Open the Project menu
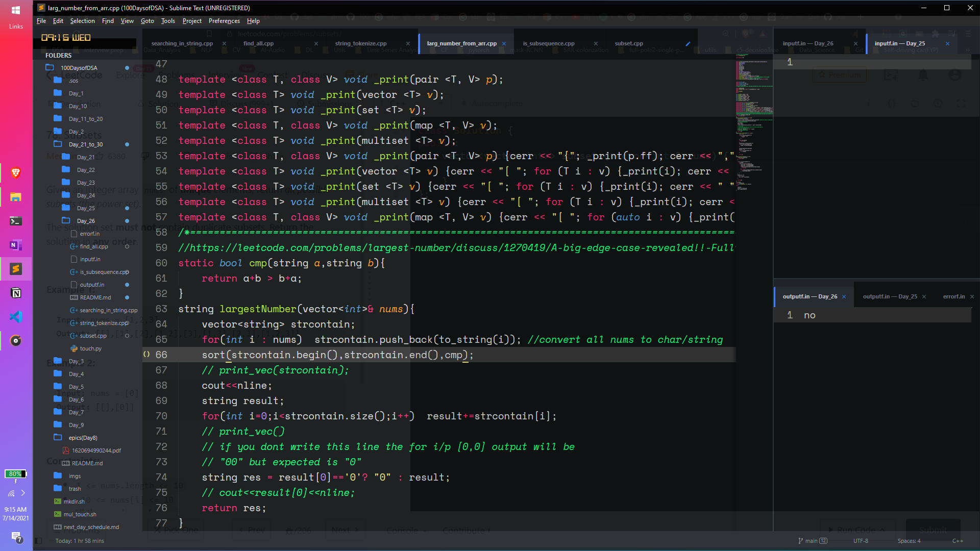 point(192,21)
